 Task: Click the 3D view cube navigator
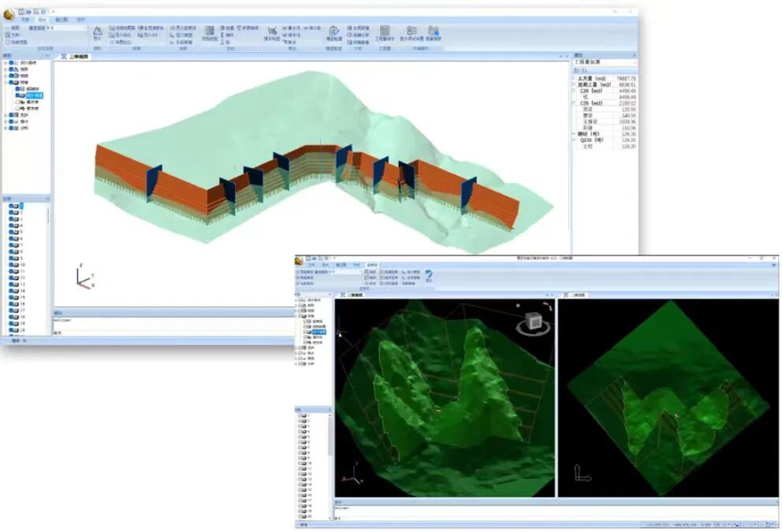(x=530, y=324)
